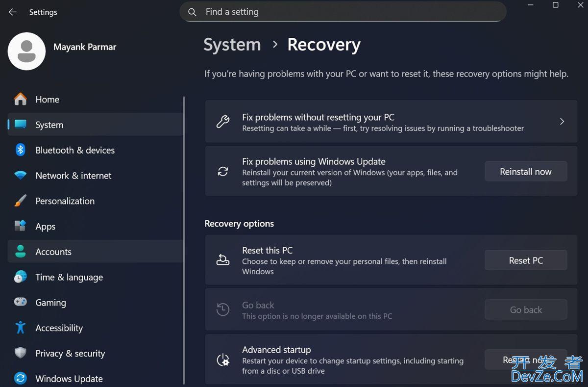
Task: Click the user avatar picture
Action: [27, 52]
